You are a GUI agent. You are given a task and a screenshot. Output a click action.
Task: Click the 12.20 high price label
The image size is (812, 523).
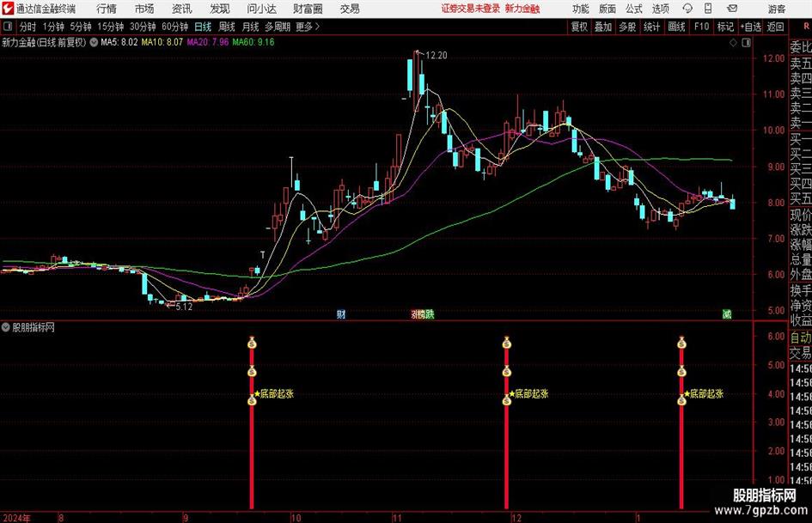[x=436, y=56]
